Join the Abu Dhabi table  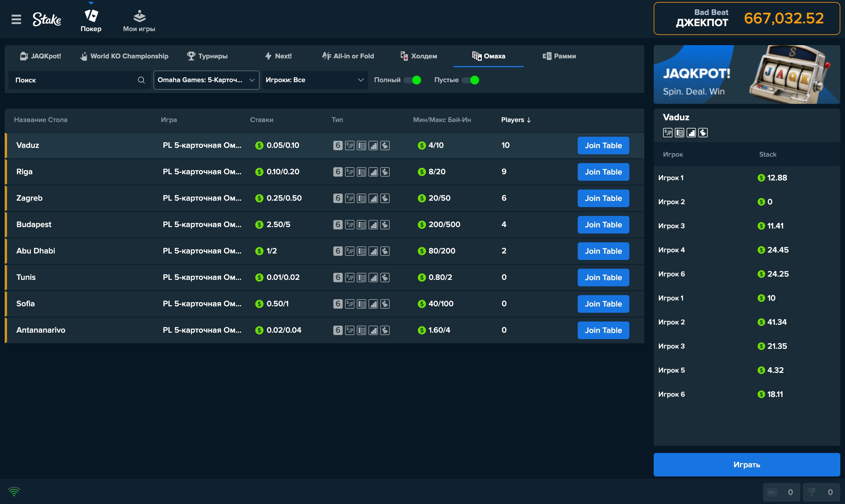(x=604, y=251)
